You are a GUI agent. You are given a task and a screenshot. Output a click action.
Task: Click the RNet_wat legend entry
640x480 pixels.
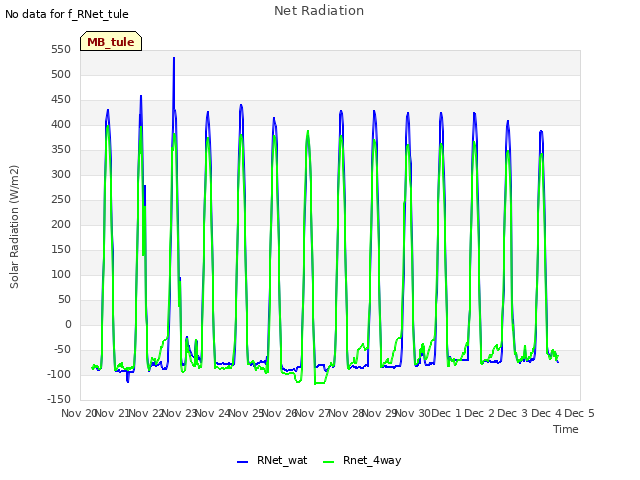tap(272, 460)
